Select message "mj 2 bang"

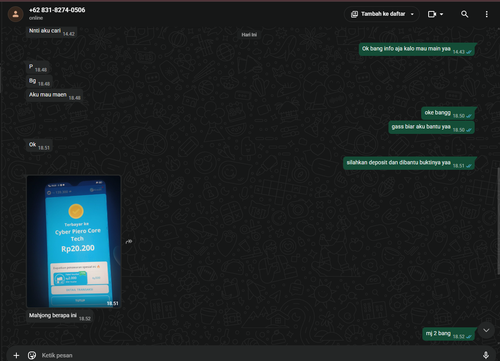click(448, 334)
